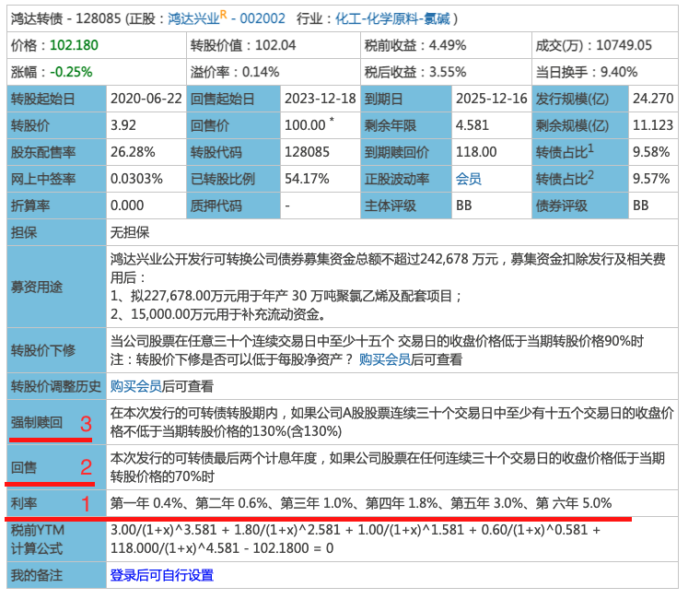Click the 主体评级 value BB
700x599 pixels.
[x=464, y=206]
